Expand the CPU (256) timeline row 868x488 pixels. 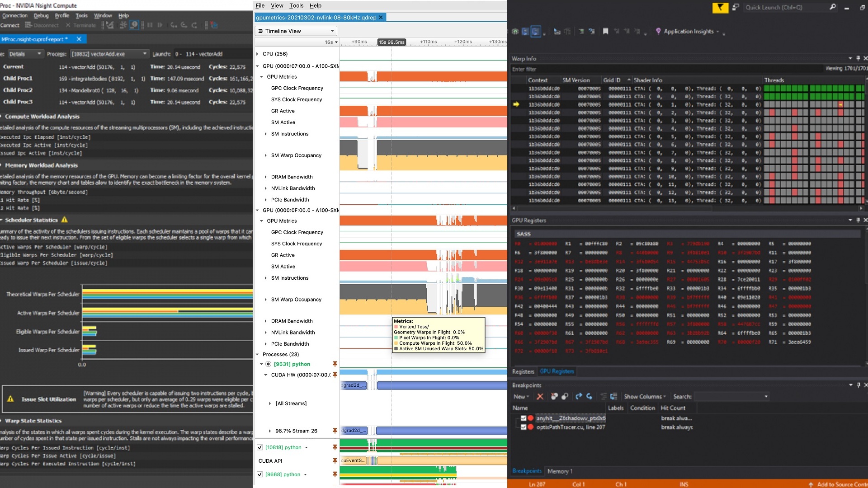click(x=258, y=54)
